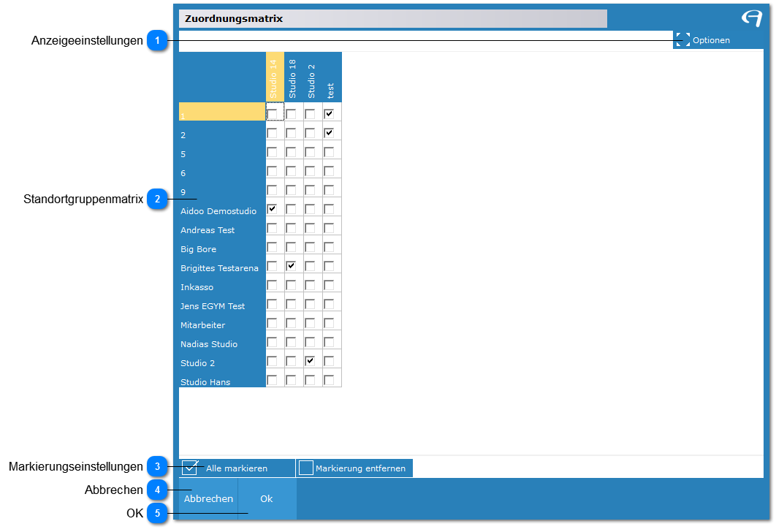Clear selection with Markierung entfernen
Image resolution: width=776 pixels, height=532 pixels.
(x=354, y=468)
